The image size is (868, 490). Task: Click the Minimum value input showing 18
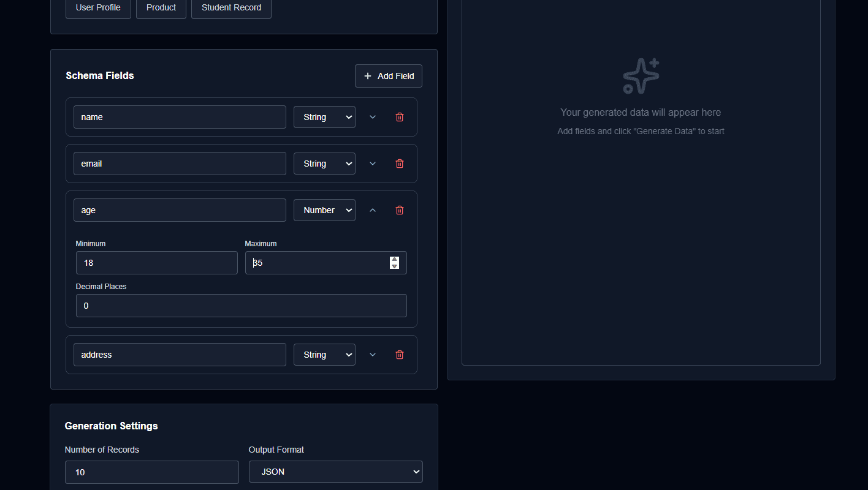tap(157, 263)
